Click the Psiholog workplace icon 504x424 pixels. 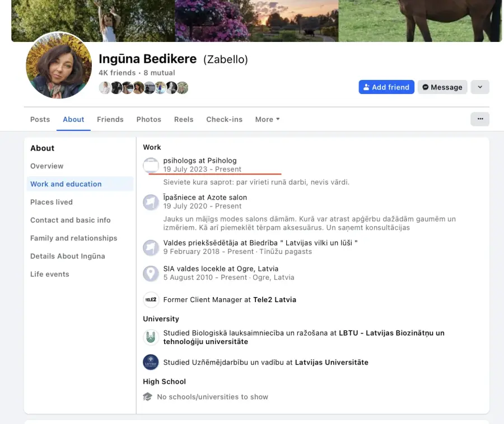[x=151, y=165]
